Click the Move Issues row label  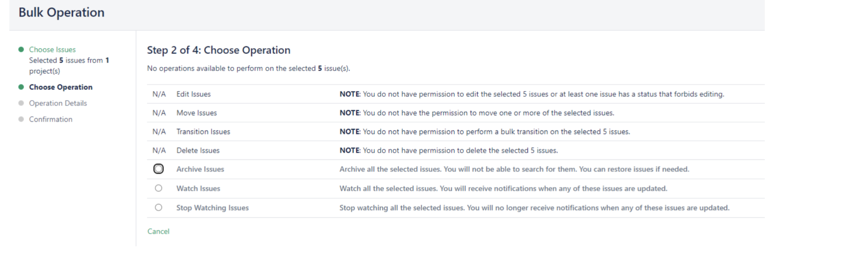tap(196, 113)
